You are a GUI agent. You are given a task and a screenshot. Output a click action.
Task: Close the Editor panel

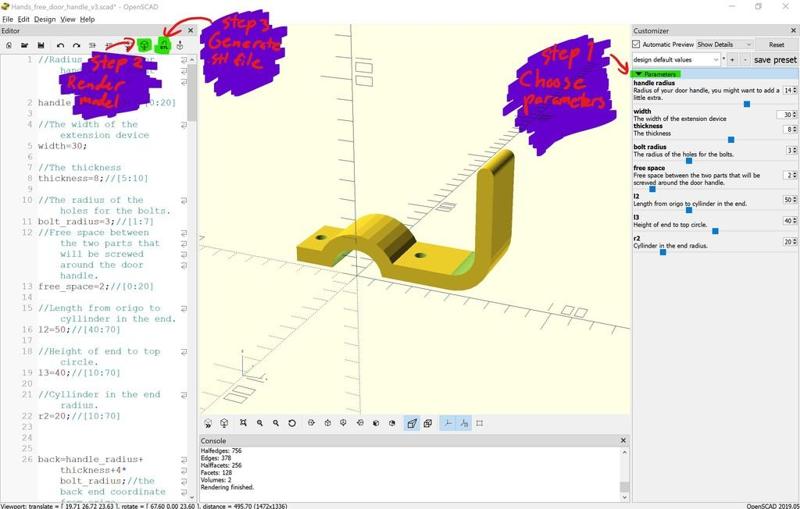[x=190, y=31]
